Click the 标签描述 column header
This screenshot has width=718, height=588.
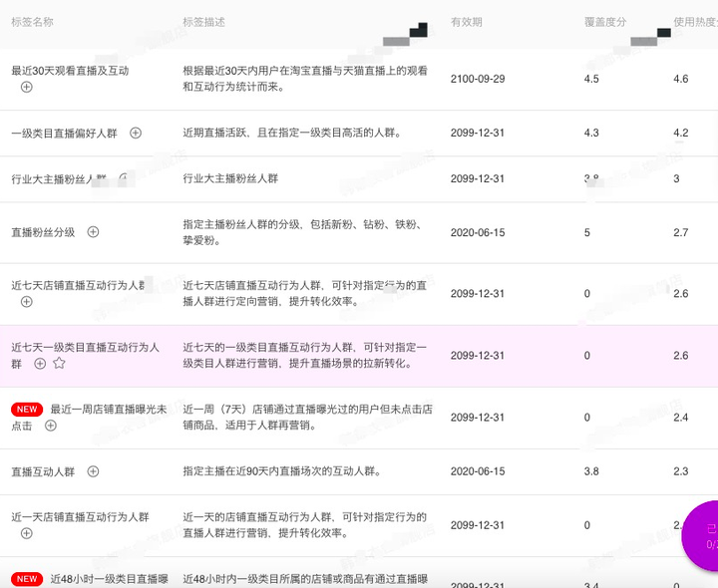pos(203,22)
